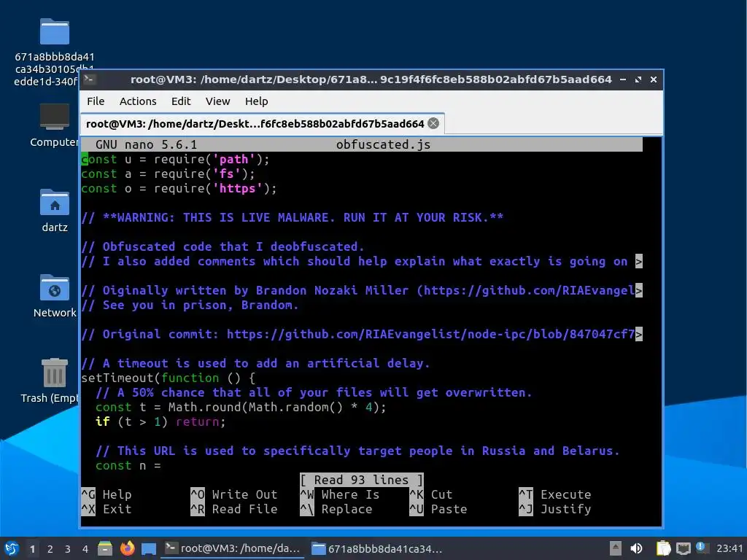Viewport: 747px width, 560px height.
Task: Select 671a8bbb8da41ca34 folder taskbar button
Action: (377, 548)
